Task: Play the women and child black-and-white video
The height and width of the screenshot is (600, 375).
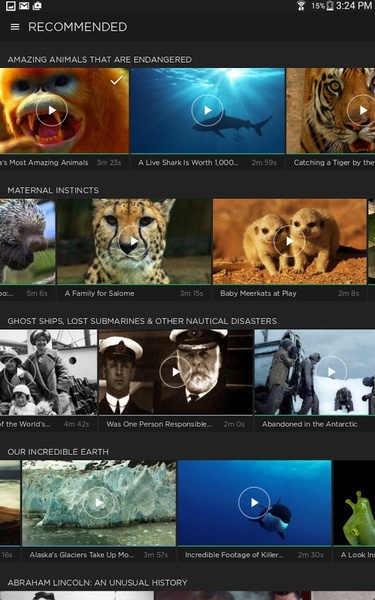Action: coord(20,372)
